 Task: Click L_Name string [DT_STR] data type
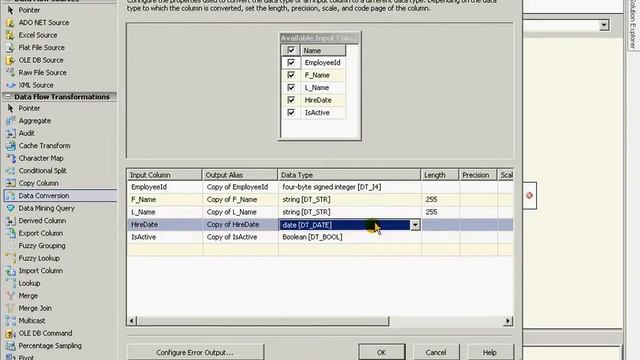coord(349,212)
